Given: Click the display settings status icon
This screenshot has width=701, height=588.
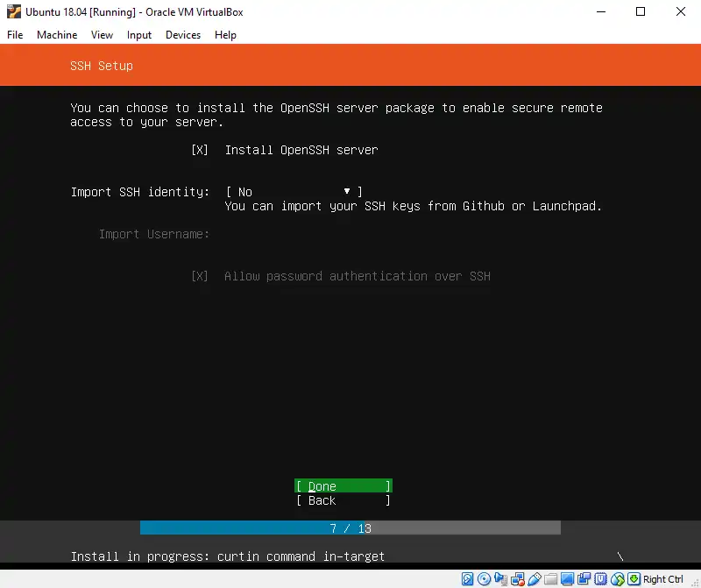Looking at the screenshot, I should coord(567,579).
